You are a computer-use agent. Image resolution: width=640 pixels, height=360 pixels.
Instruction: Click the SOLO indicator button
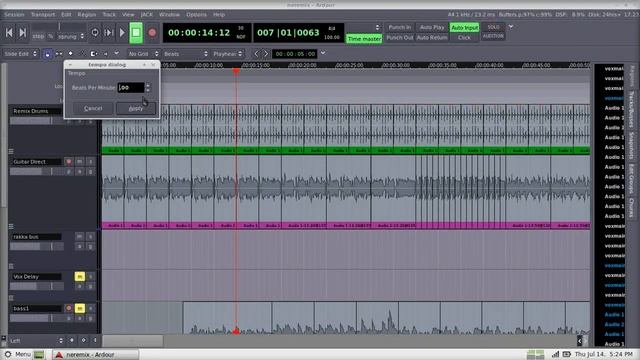493,27
